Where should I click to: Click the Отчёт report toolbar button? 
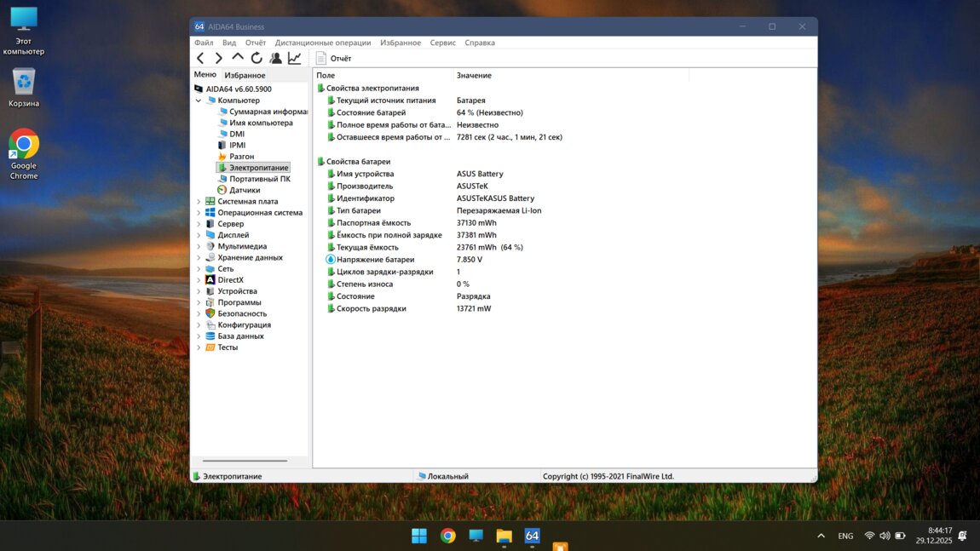333,58
